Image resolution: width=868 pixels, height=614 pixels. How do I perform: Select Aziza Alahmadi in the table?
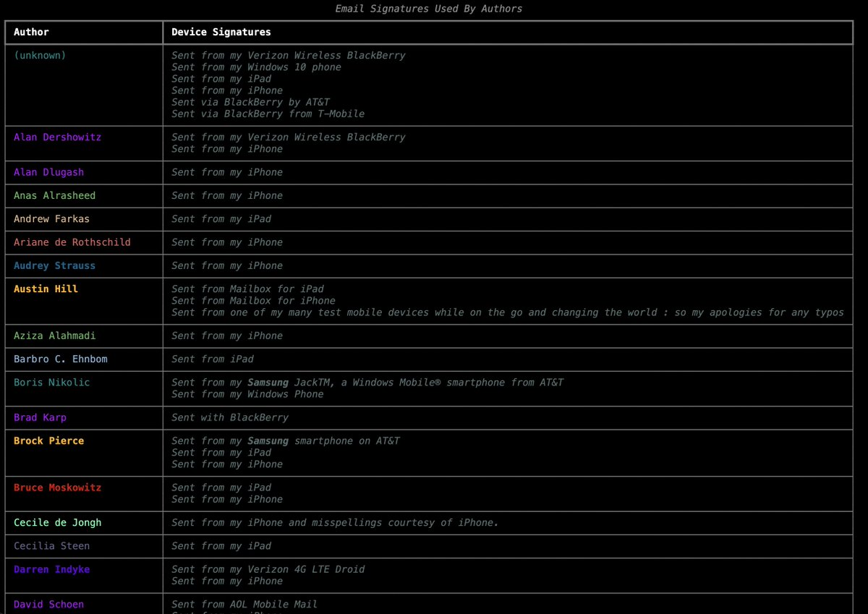click(54, 336)
